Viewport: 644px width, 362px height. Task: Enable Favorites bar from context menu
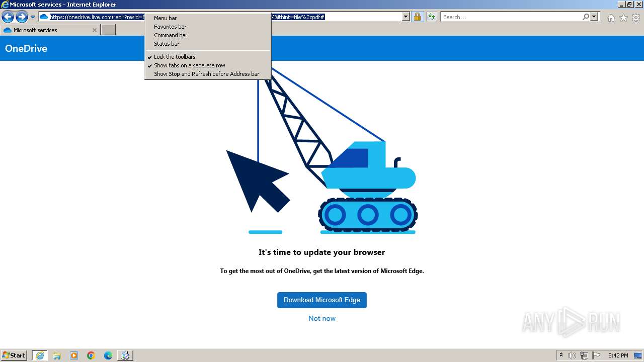tap(208, 27)
